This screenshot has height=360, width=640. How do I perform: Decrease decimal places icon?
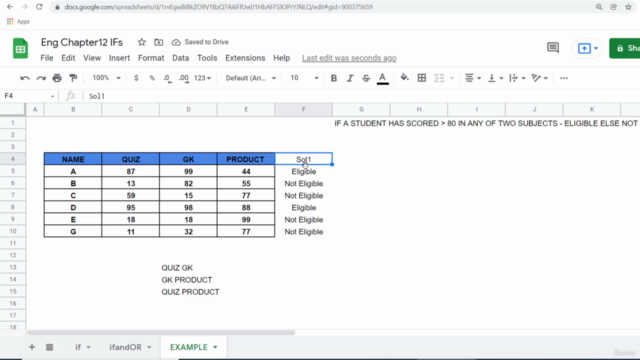[x=167, y=78]
